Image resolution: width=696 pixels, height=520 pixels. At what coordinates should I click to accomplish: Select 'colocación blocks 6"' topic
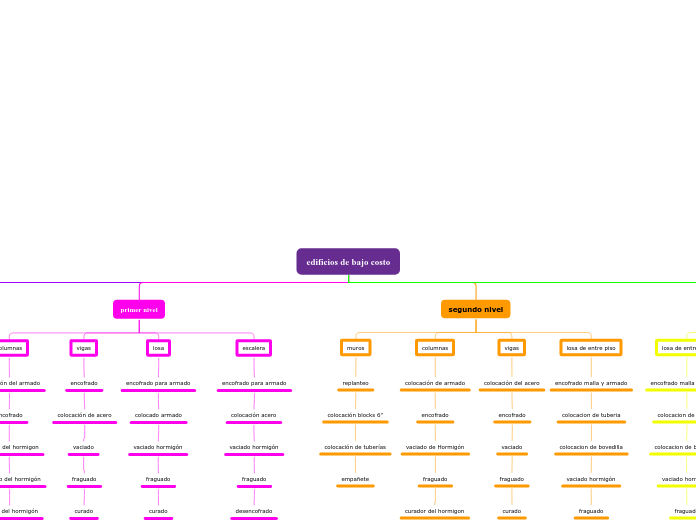coord(355,415)
